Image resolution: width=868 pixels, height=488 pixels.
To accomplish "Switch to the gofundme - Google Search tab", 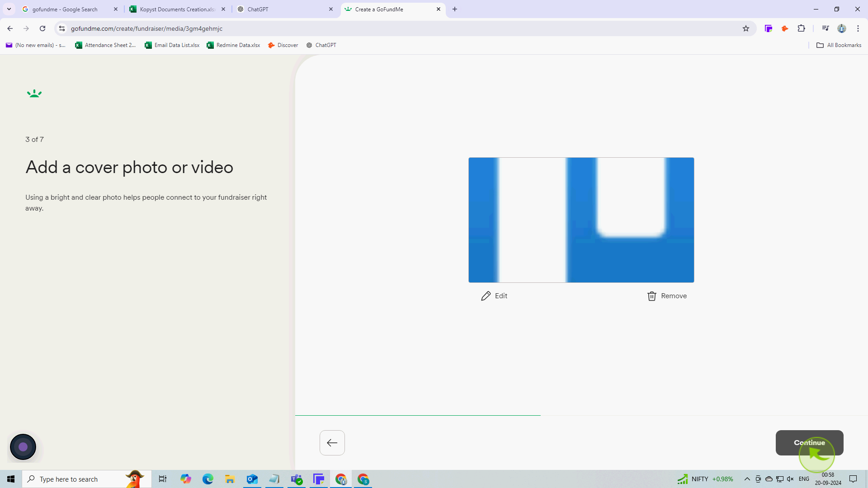I will pyautogui.click(x=65, y=9).
